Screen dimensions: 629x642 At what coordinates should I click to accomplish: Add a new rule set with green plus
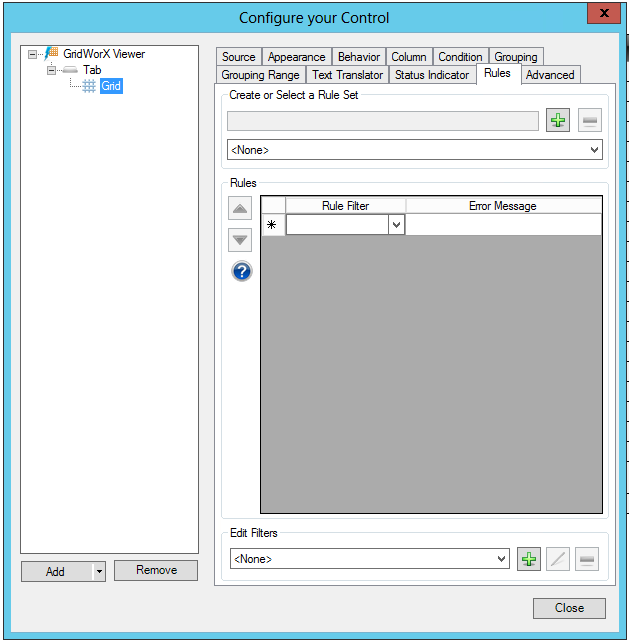[558, 120]
